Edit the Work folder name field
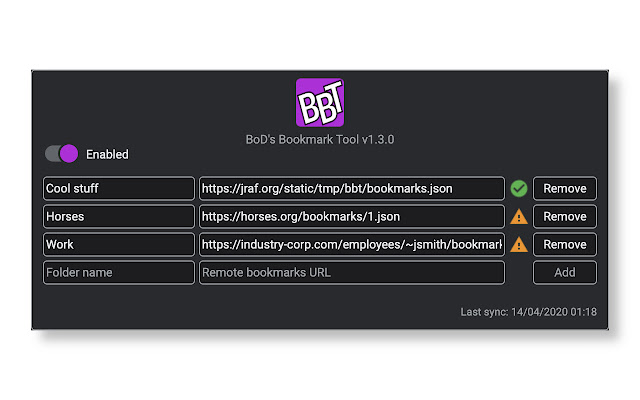Image resolution: width=640 pixels, height=400 pixels. coord(119,244)
